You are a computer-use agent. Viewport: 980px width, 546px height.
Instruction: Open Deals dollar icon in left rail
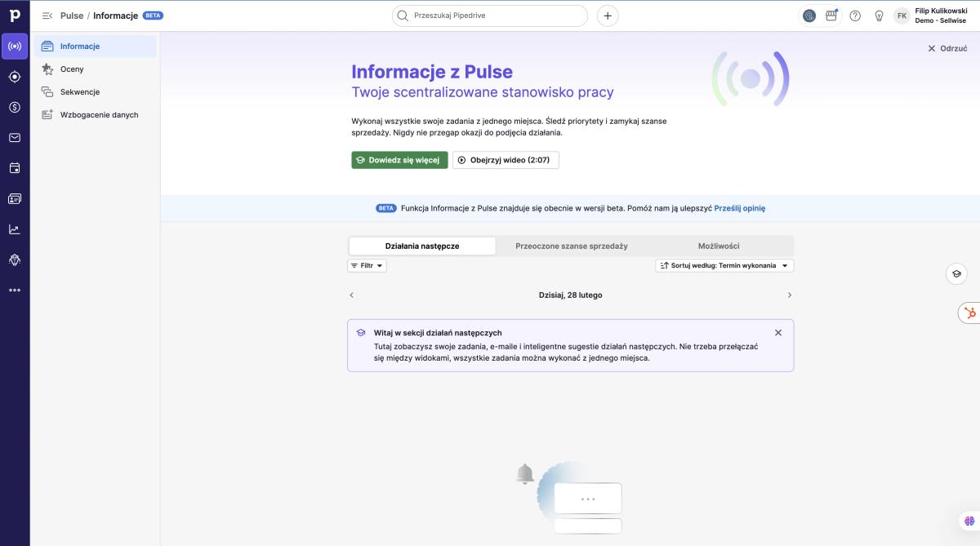point(15,107)
